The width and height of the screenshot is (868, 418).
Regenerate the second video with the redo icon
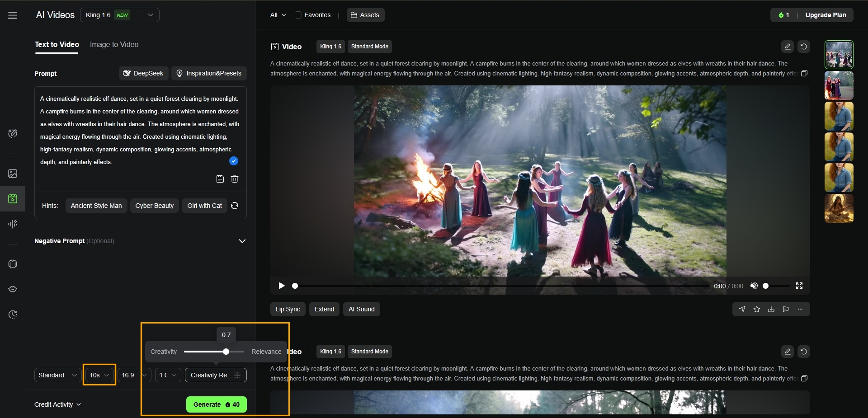804,352
